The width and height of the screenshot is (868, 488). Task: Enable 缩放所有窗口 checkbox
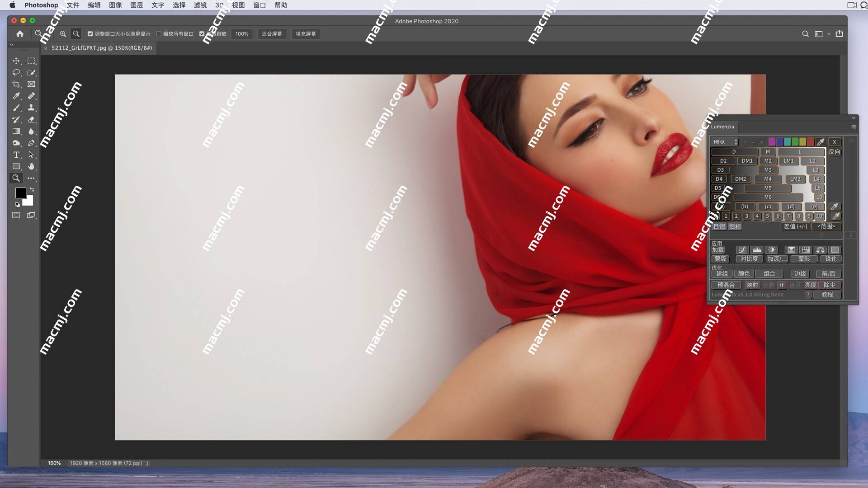[x=159, y=34]
